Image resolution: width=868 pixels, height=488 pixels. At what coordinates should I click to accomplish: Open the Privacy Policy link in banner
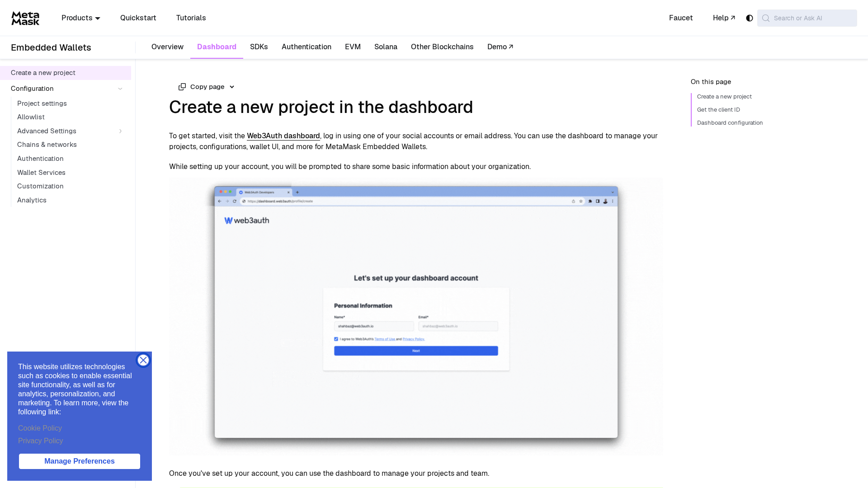point(41,441)
